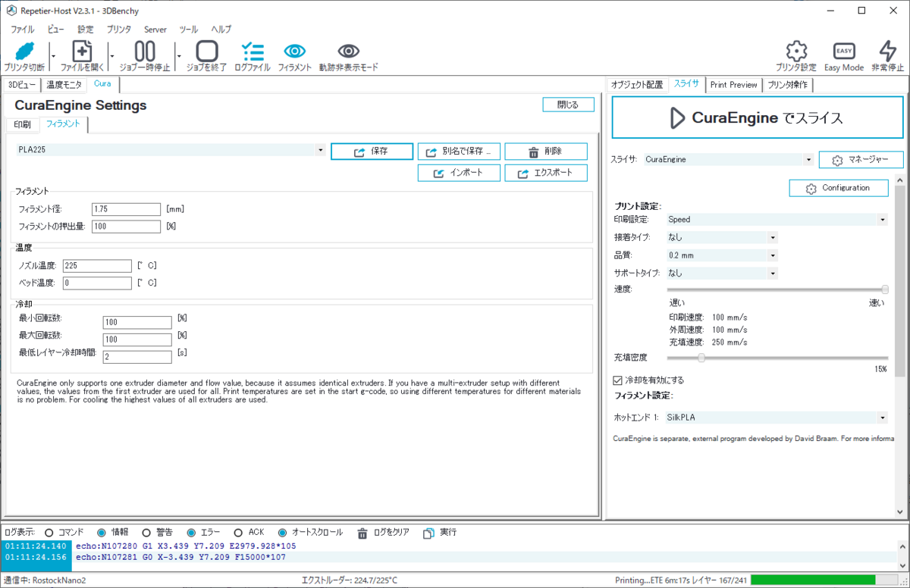Switch to オブジェクト配置 tab
Viewport: 910px width, 588px height.
pyautogui.click(x=637, y=85)
